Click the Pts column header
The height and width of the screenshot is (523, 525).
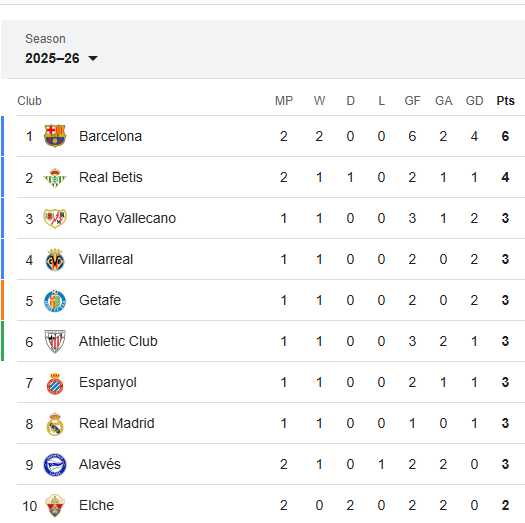tap(505, 101)
